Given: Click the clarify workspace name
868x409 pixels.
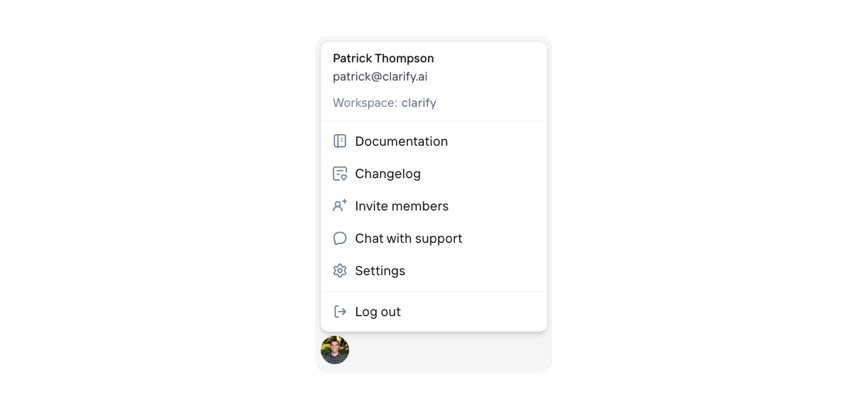Looking at the screenshot, I should point(419,103).
